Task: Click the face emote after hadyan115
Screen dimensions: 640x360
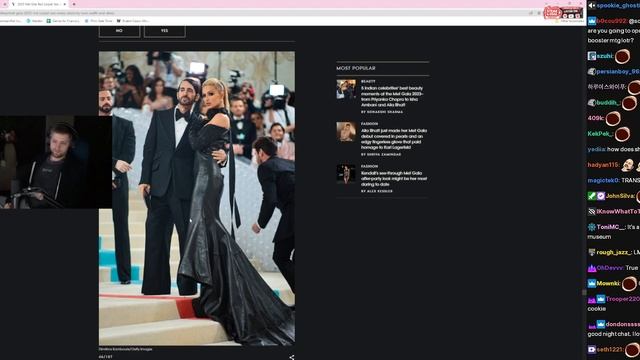Action: 628,165
